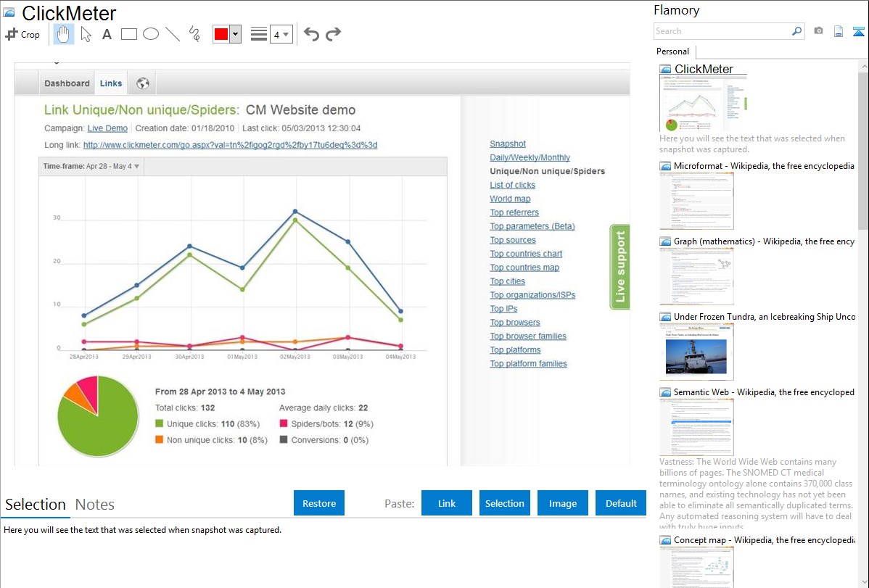Open the Top referrers link
The image size is (869, 588).
point(514,212)
